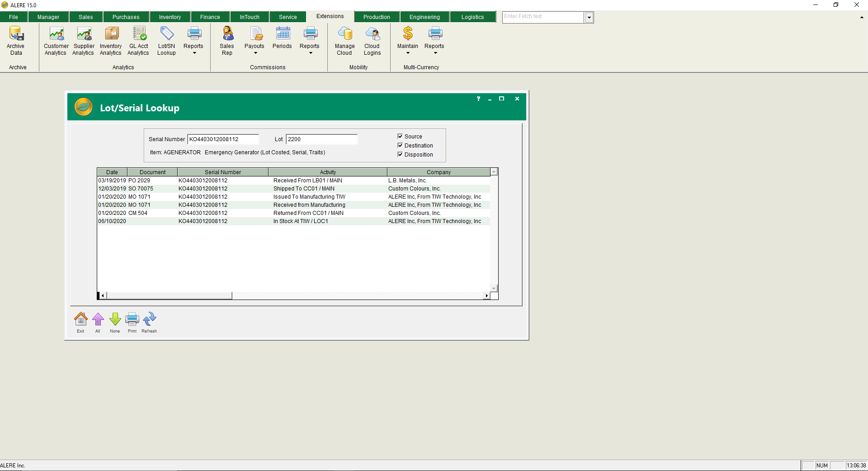Click the Refresh button below the lookup grid
The width and height of the screenshot is (868, 471).
[x=149, y=321]
